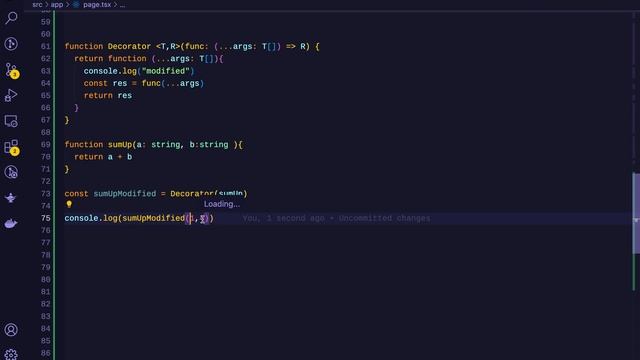Click 'console.log("modified")' on line 63
The width and height of the screenshot is (640, 360).
[139, 71]
